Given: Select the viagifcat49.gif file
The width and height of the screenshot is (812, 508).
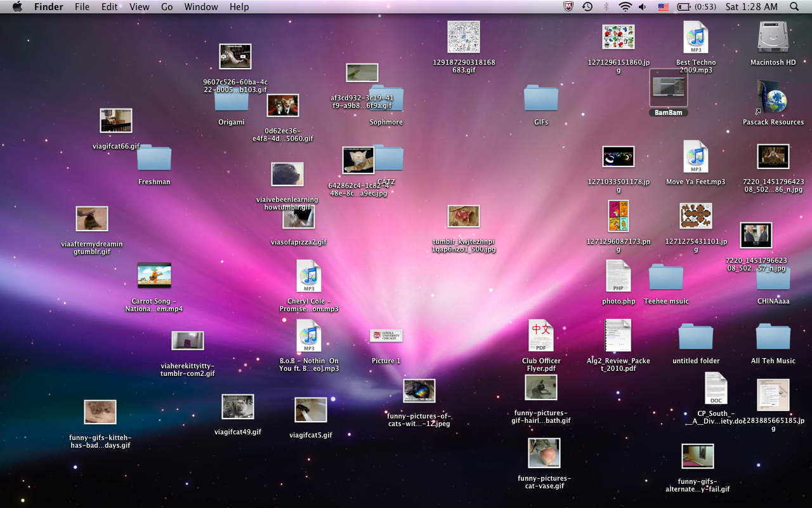Looking at the screenshot, I should coord(238,406).
